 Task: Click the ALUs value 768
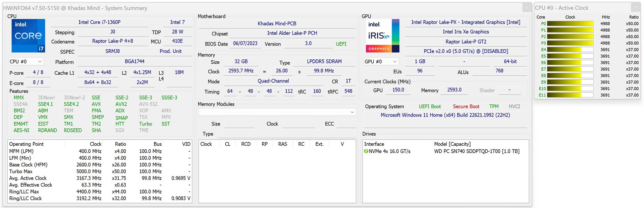pyautogui.click(x=499, y=71)
